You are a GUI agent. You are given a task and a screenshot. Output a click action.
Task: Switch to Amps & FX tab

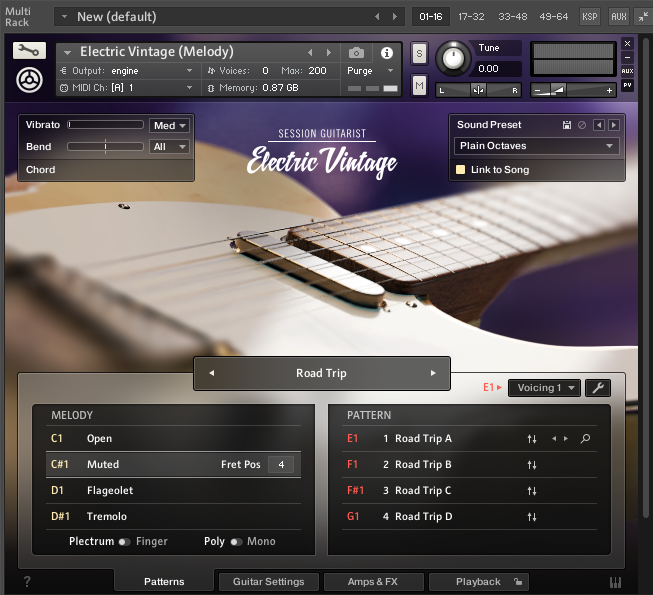pyautogui.click(x=373, y=582)
